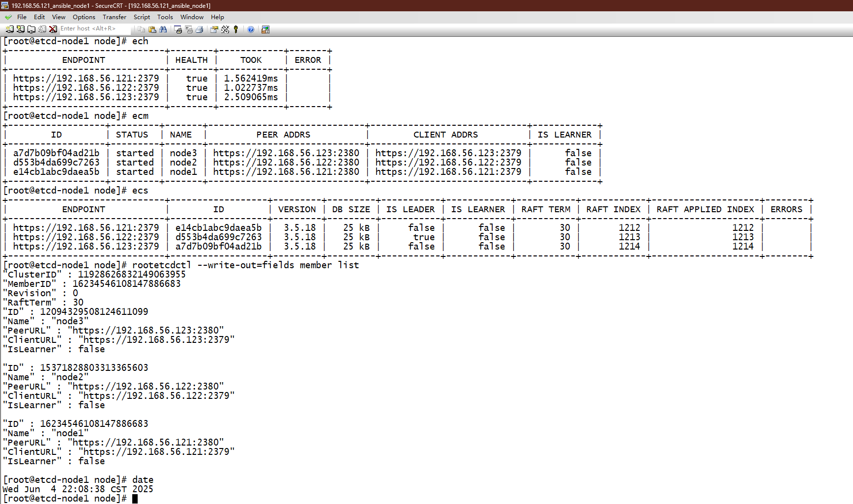The height and width of the screenshot is (504, 853).
Task: Click the Find binoculars icon
Action: coord(163,29)
